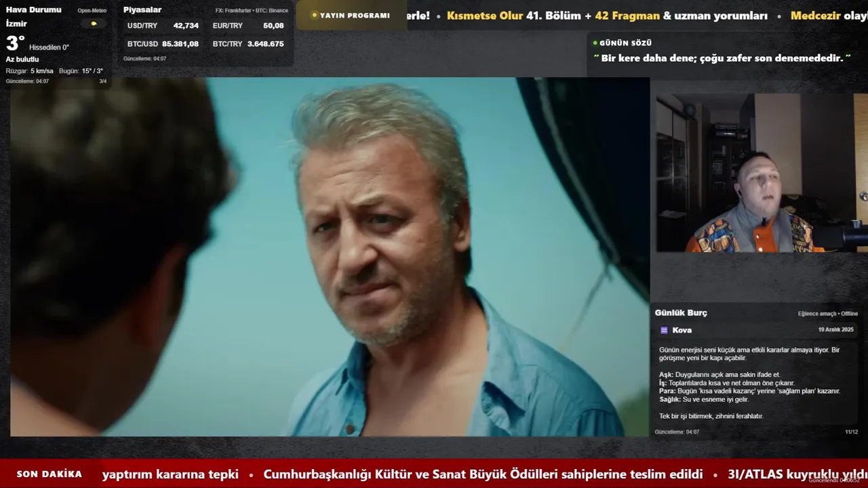
Task: Click the Tek bir işi bitirmek sentence
Action: pyautogui.click(x=711, y=416)
